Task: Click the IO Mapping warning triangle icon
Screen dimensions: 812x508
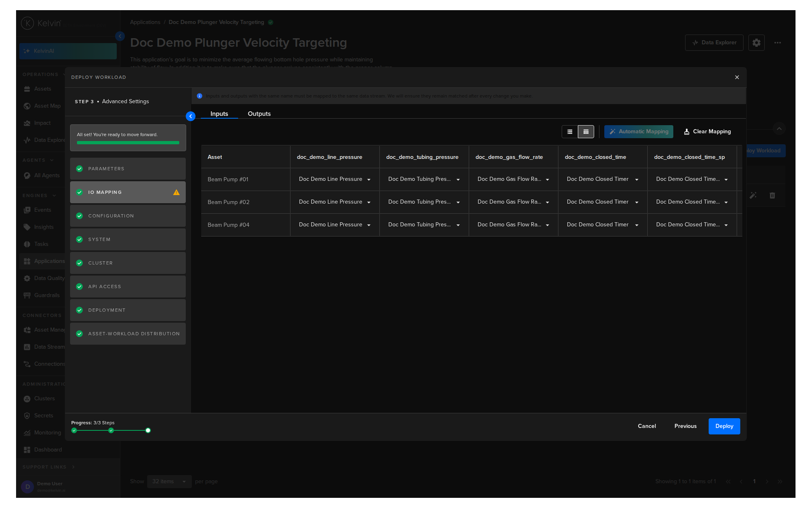Action: (176, 192)
